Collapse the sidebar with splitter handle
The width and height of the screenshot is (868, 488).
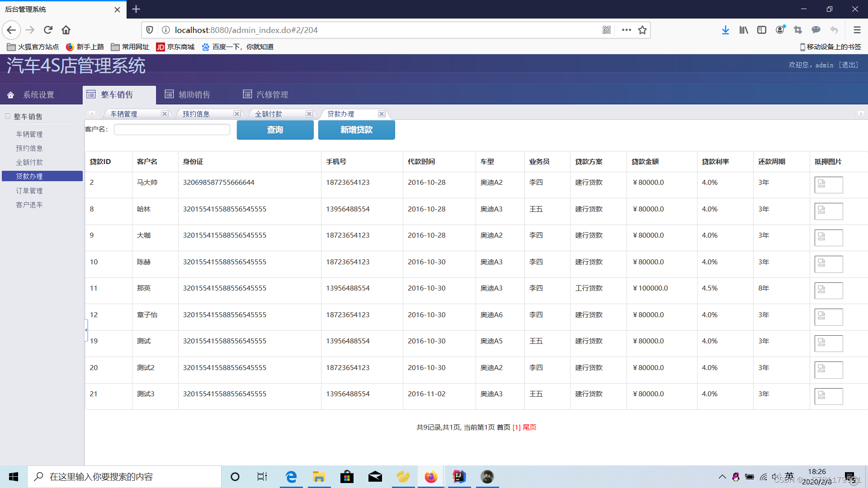[86, 330]
